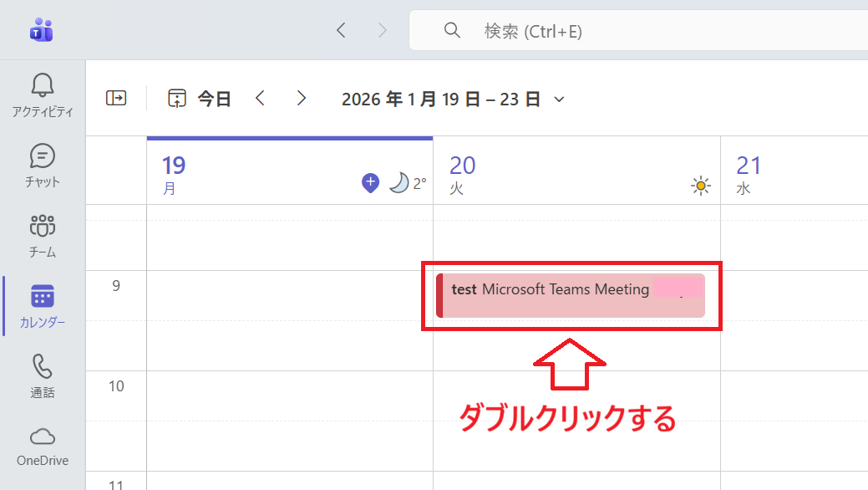
Task: Open the カレンダー (Calendar) view
Action: pos(42,304)
